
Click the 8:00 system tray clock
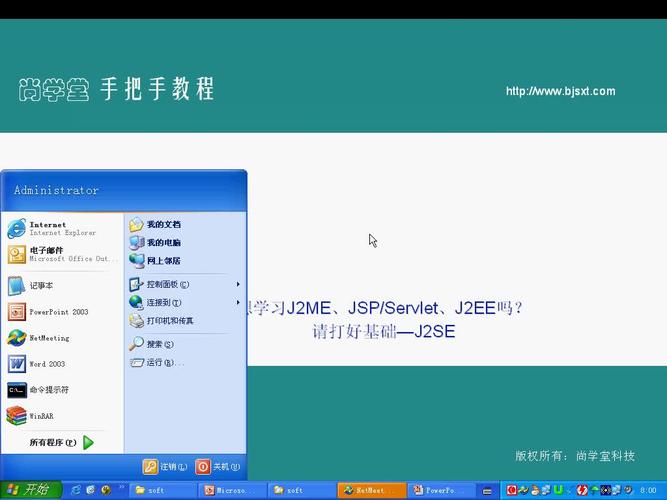click(x=648, y=490)
